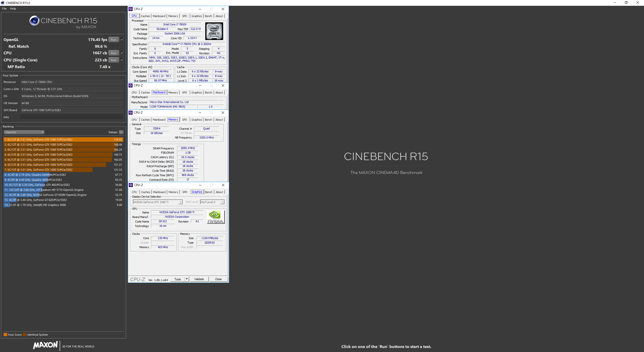This screenshot has height=352, width=644.
Task: Open the File menu
Action: pos(4,9)
